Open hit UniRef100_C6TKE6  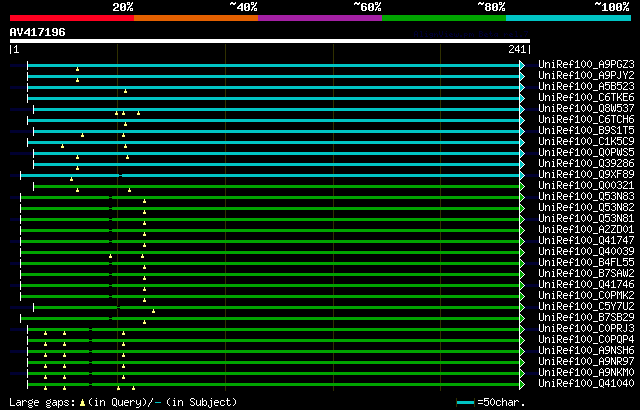pos(586,98)
